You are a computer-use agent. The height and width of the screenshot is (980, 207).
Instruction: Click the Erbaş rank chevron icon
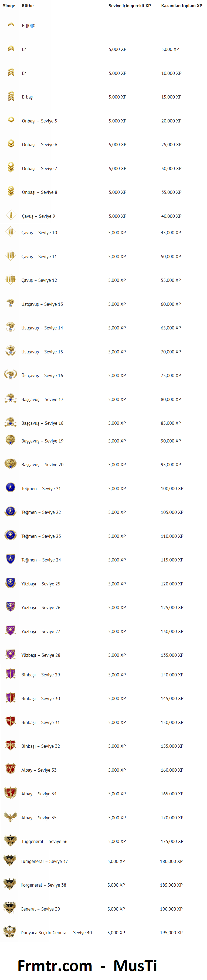(x=11, y=97)
